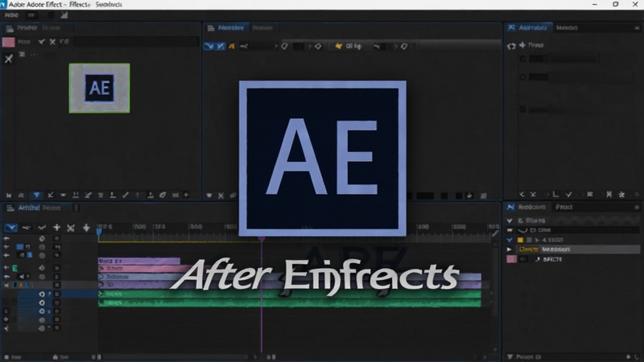Viewport: 644px width, 362px height.
Task: Click the checkmark icon in upper-right panel's bottom row
Action: (569, 195)
